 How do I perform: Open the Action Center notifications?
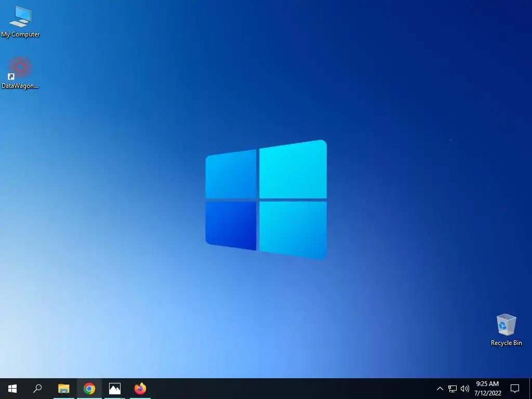tap(515, 389)
